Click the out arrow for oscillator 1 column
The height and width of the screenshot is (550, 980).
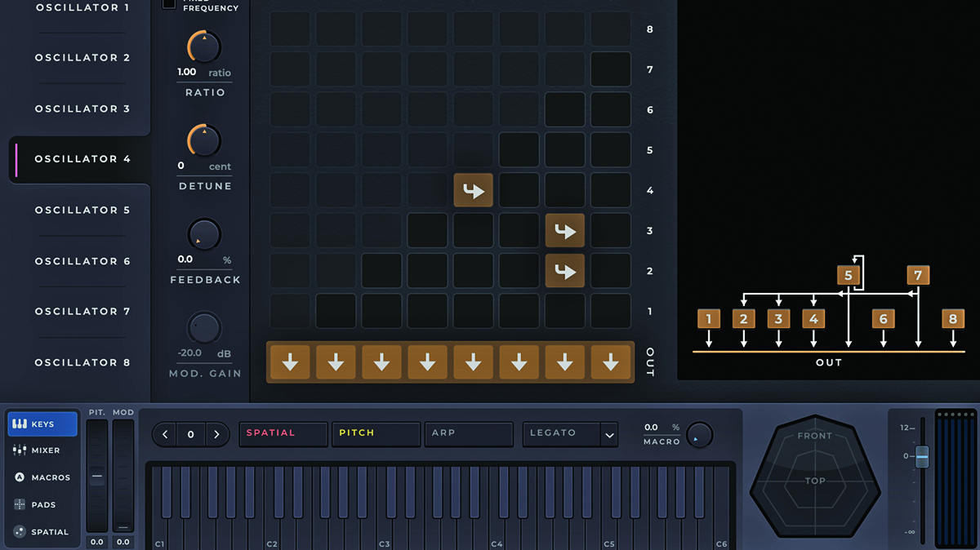coord(290,363)
